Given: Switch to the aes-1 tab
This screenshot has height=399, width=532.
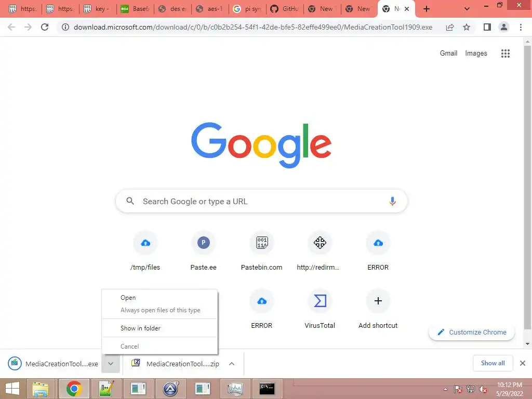Looking at the screenshot, I should 210,9.
